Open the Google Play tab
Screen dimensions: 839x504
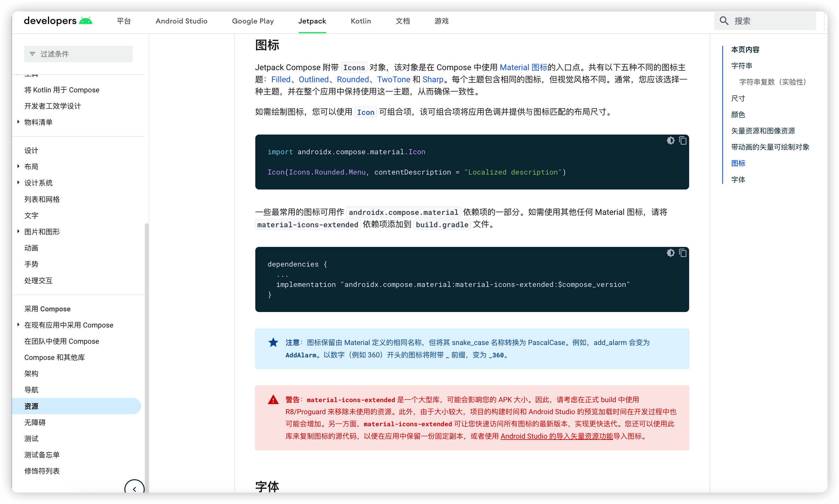[x=253, y=21]
